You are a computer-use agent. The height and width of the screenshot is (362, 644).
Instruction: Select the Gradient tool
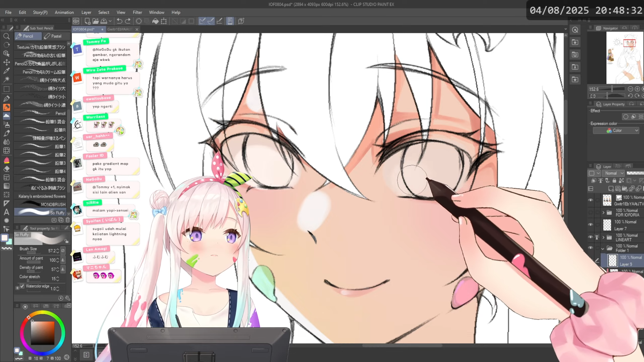(7, 186)
